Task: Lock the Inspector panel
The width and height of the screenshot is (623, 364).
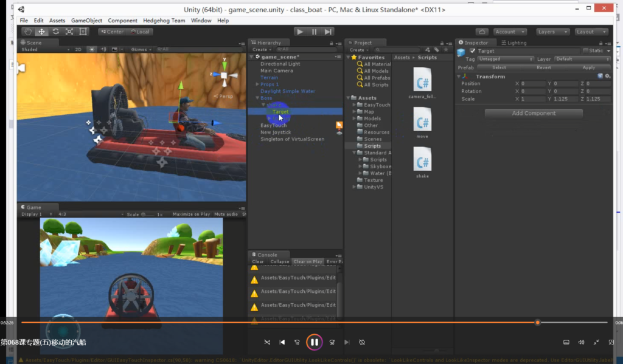Action: [x=600, y=43]
